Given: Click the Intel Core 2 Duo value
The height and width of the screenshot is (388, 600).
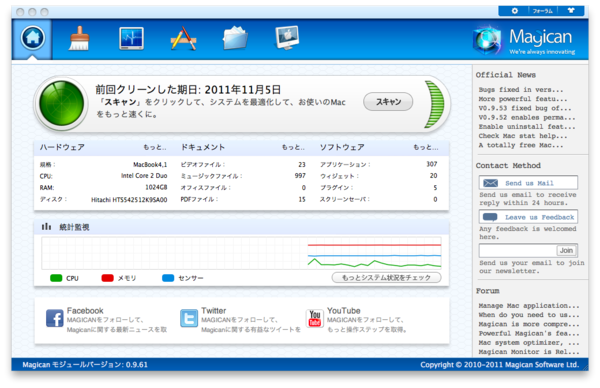Looking at the screenshot, I should coord(144,176).
